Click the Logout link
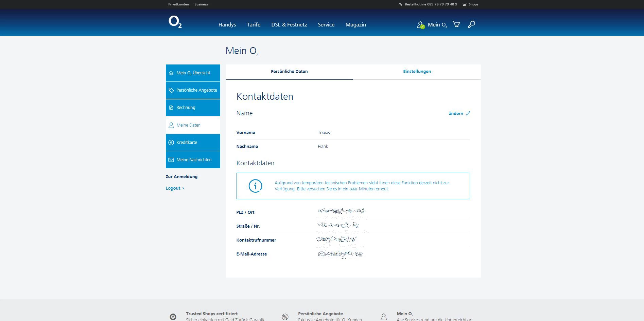Image resolution: width=644 pixels, height=321 pixels. pos(173,188)
